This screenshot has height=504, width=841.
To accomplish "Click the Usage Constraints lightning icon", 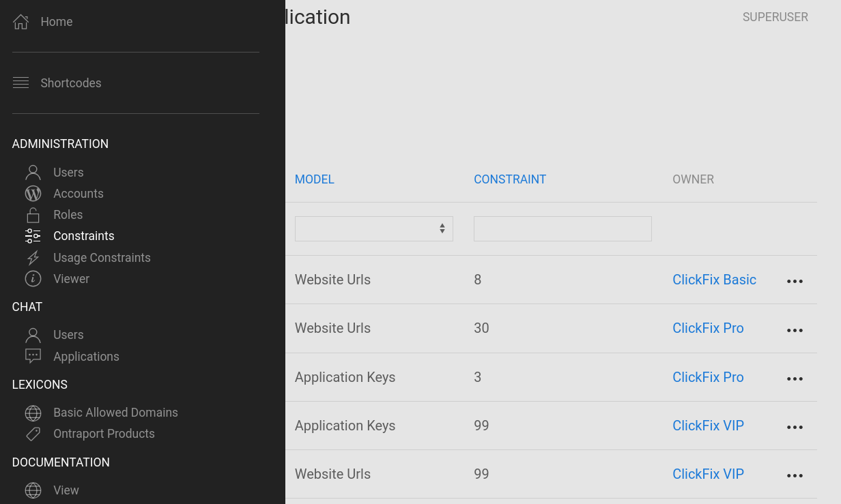I will click(x=33, y=258).
